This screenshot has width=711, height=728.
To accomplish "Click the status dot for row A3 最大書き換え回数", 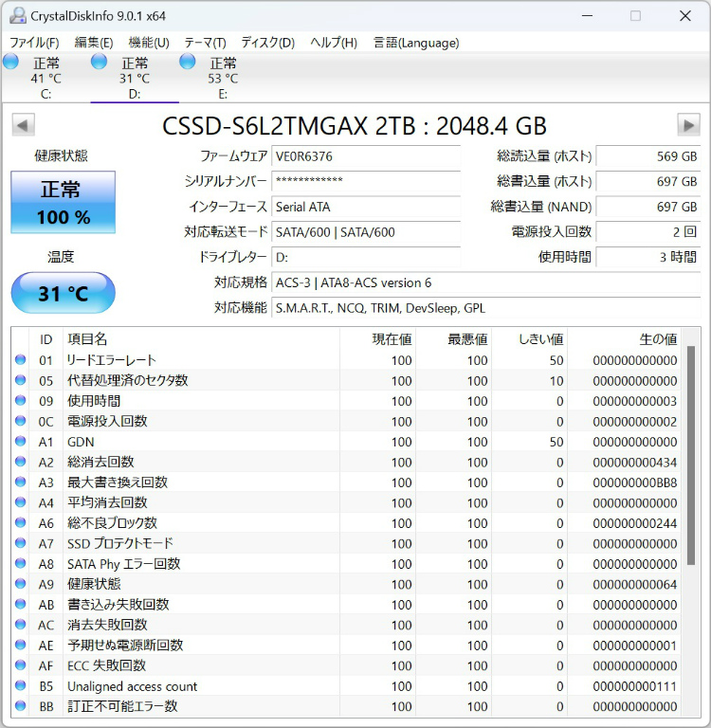I will point(21,482).
